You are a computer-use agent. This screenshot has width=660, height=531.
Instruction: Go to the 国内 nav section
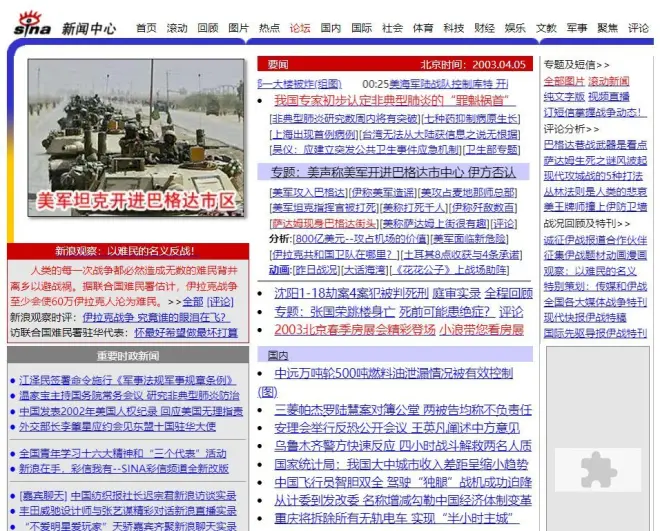pos(331,28)
